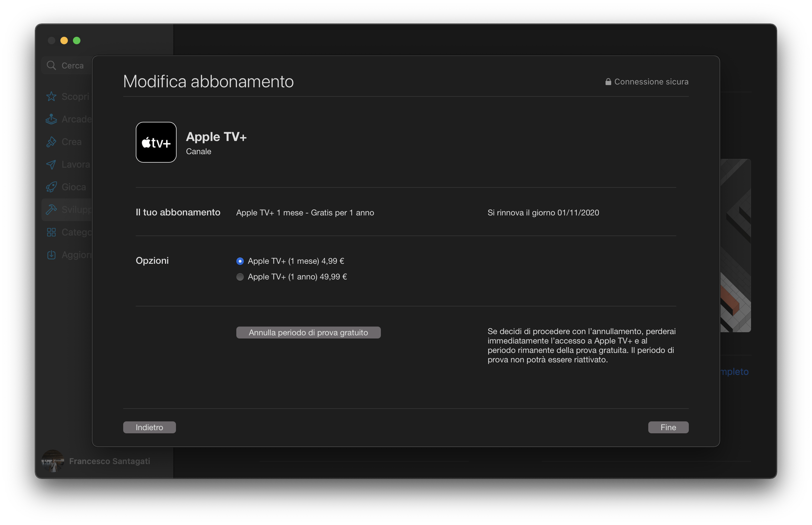Click the Apple TV+ title text

coord(216,137)
